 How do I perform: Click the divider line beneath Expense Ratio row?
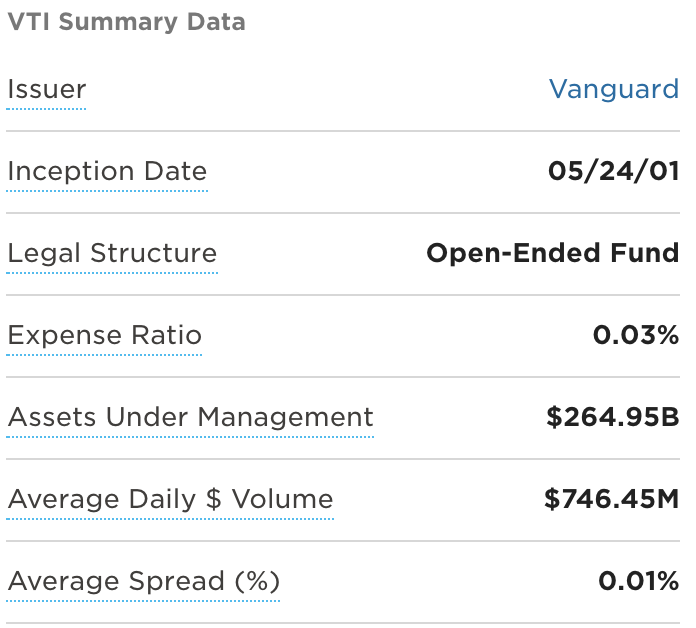click(343, 377)
